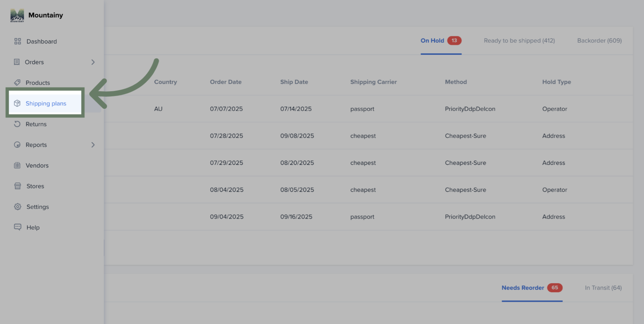The image size is (644, 324).
Task: Expand the Reports submenu chevron
Action: point(93,145)
